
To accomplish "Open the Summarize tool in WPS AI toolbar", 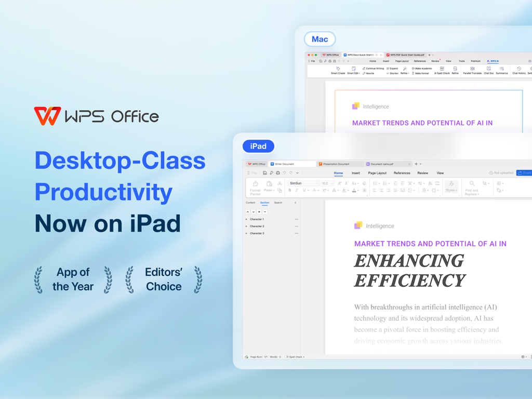I will point(501,69).
